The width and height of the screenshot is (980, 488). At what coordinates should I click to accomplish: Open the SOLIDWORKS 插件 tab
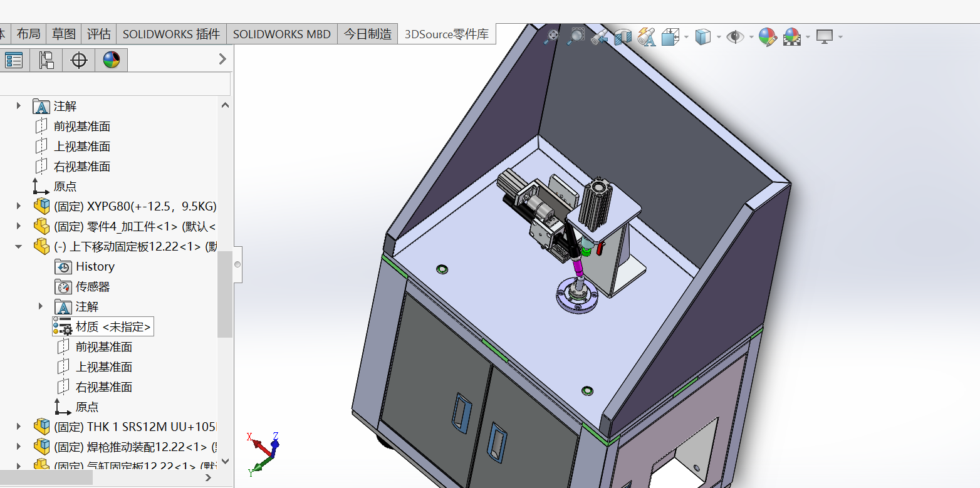point(171,34)
